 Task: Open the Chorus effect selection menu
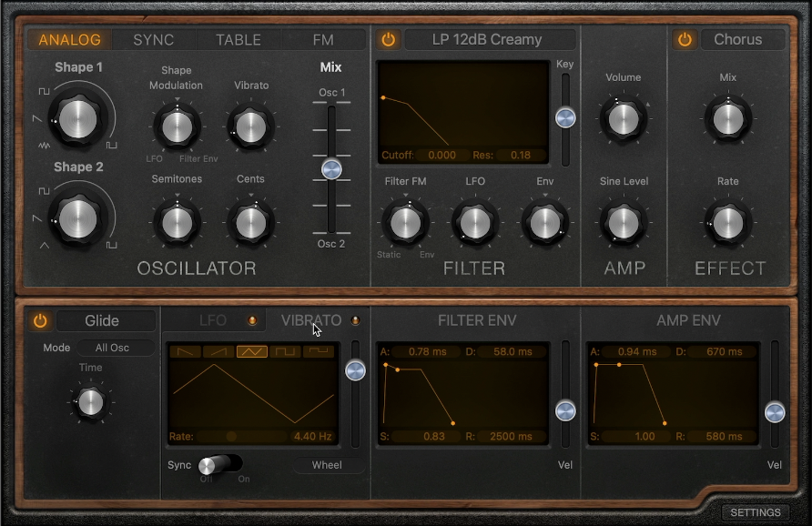coord(743,39)
